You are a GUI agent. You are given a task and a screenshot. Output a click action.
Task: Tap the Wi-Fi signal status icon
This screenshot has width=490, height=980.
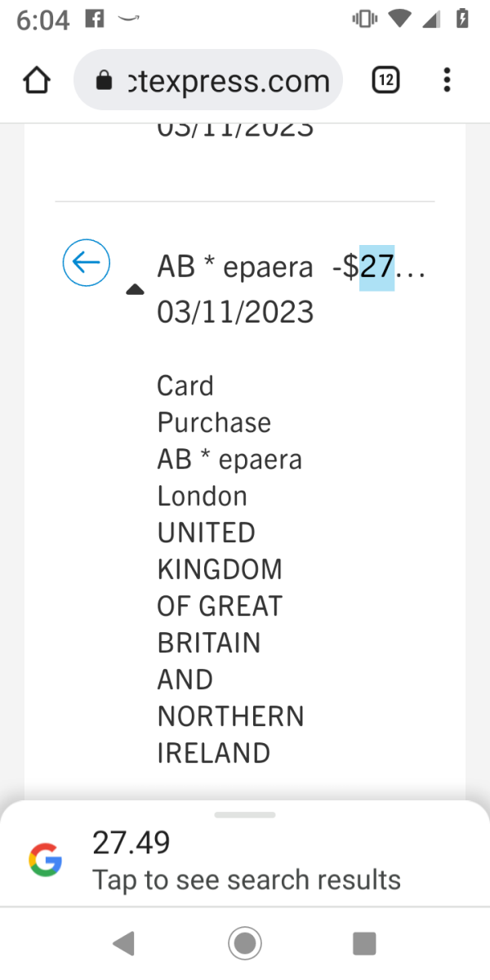(399, 19)
